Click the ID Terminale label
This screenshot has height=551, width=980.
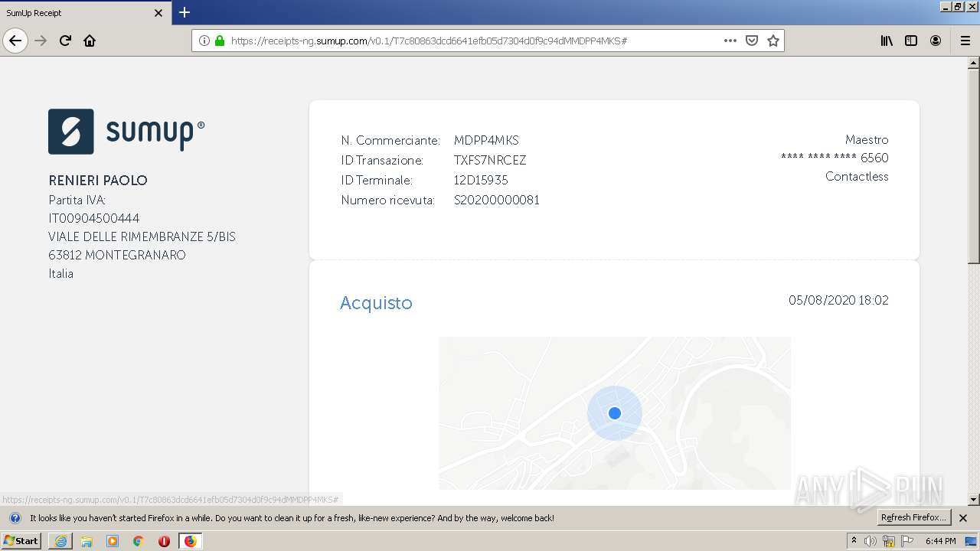click(x=377, y=181)
